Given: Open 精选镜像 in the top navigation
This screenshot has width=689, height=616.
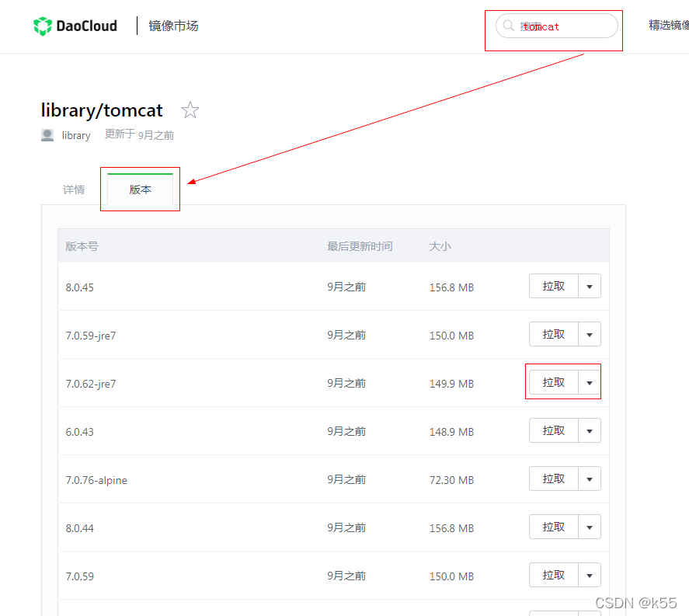Looking at the screenshot, I should pyautogui.click(x=668, y=25).
